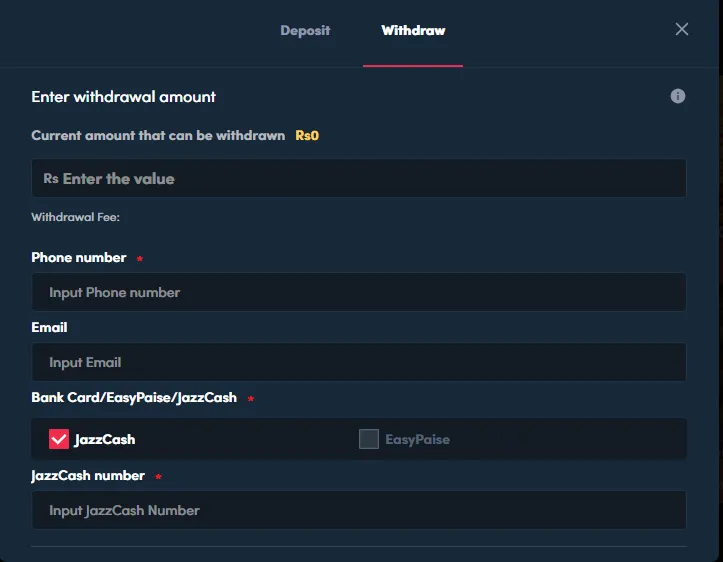Viewport: 723px width, 562px height.
Task: Tick the EasyPaise checkbox
Action: click(x=369, y=439)
